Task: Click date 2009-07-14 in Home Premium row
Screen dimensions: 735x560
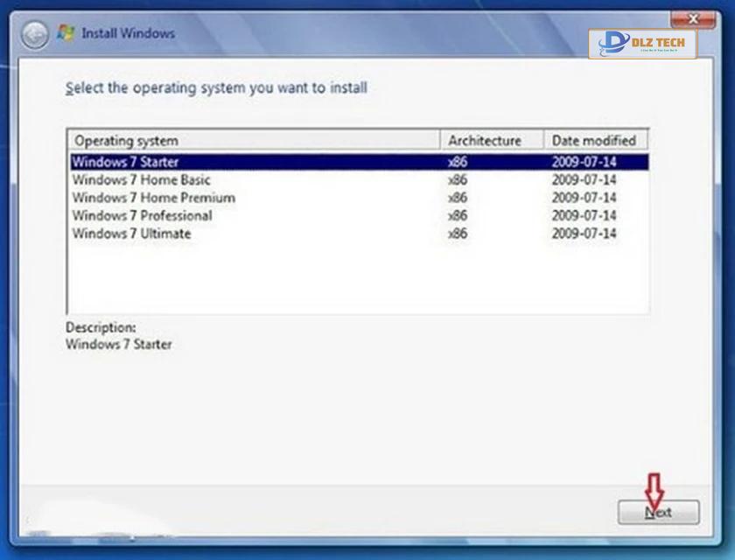Action: click(584, 198)
